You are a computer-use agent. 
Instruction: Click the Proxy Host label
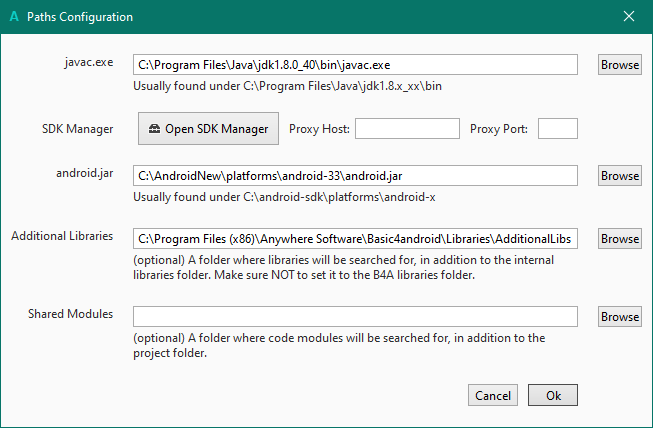click(318, 128)
